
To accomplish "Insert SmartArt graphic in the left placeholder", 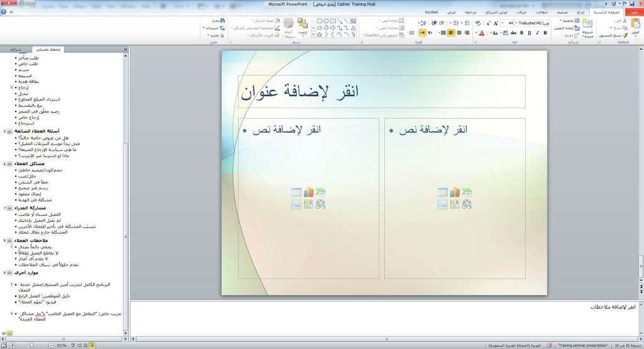I will coord(320,192).
